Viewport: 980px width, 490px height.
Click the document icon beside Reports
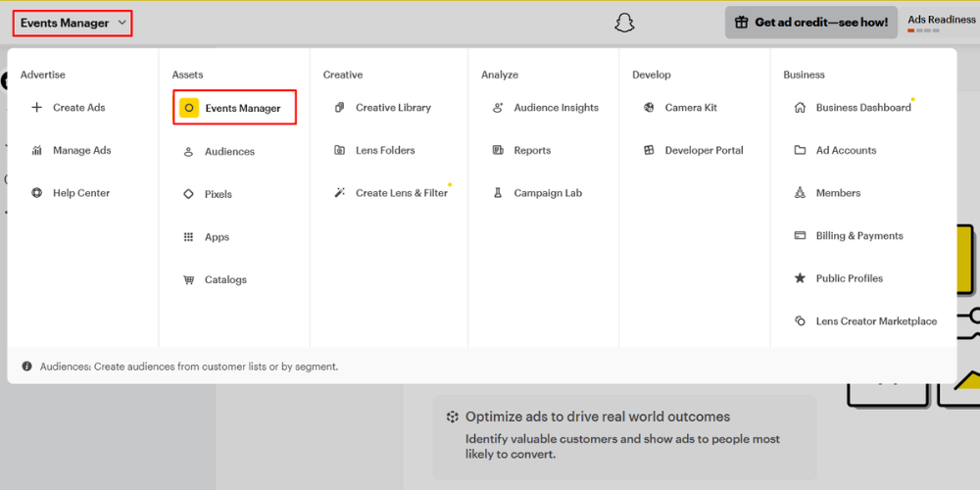click(x=498, y=150)
